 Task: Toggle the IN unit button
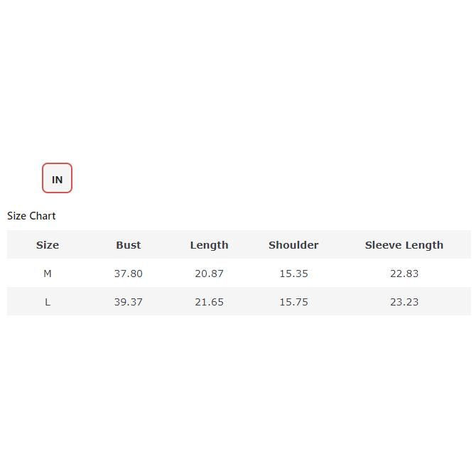(57, 178)
